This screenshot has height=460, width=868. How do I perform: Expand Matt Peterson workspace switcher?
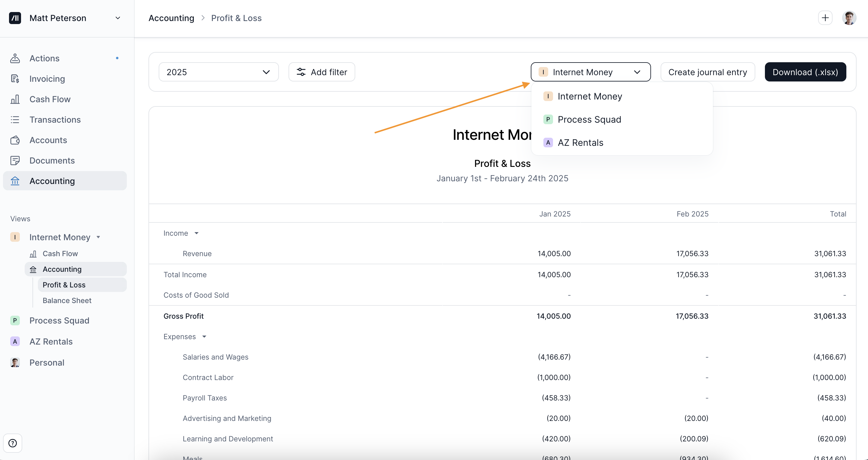(118, 18)
